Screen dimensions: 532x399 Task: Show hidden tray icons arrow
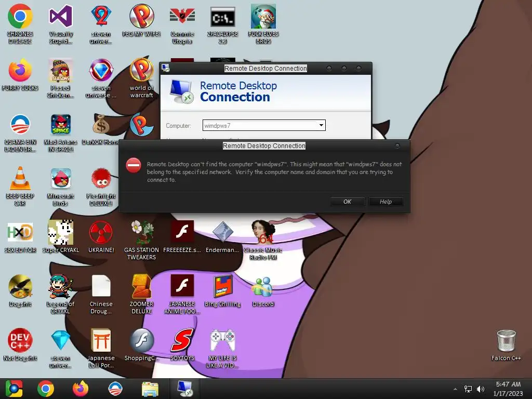pos(455,389)
